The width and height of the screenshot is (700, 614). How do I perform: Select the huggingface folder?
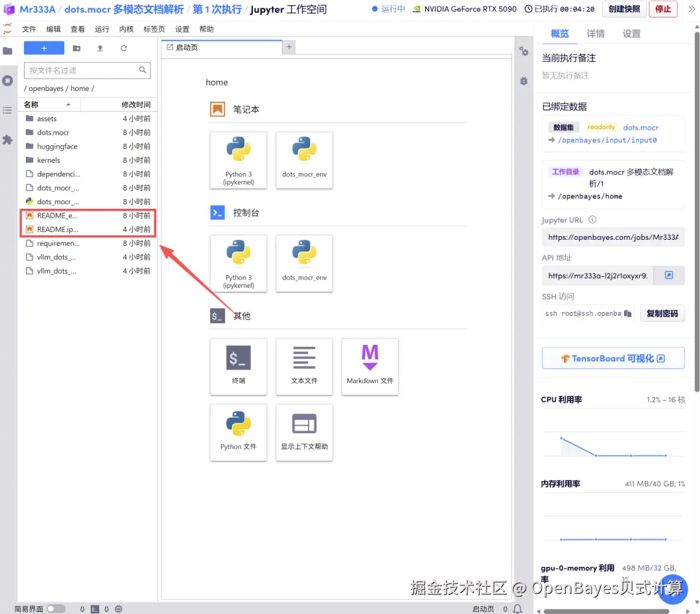pyautogui.click(x=87, y=146)
